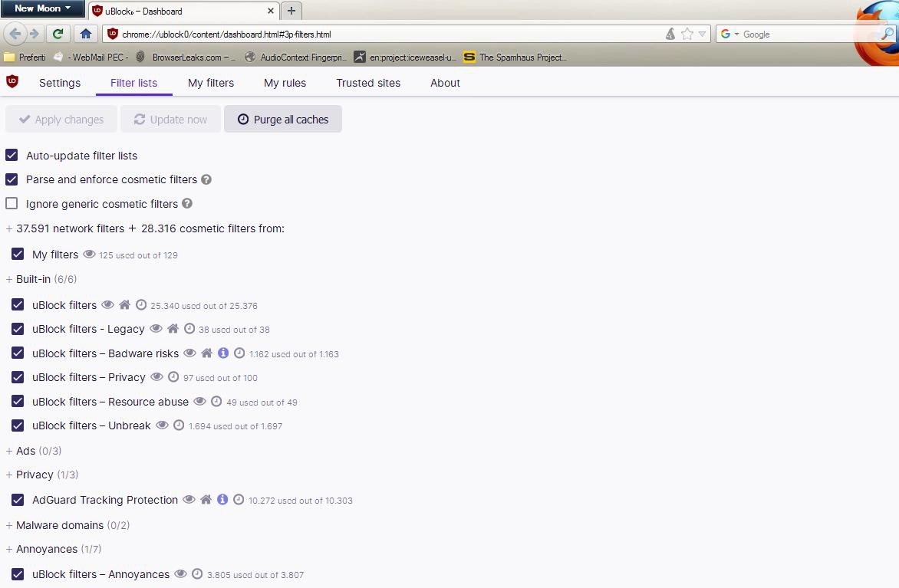Uncheck uBlock filters – Annoyances checkbox
The height and width of the screenshot is (588, 899).
point(18,573)
